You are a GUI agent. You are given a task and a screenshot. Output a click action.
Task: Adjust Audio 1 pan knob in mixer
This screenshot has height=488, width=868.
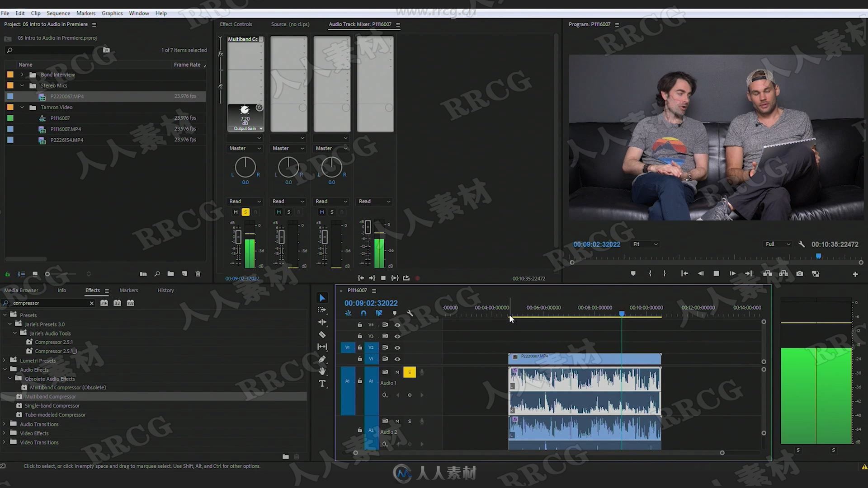[x=245, y=167]
